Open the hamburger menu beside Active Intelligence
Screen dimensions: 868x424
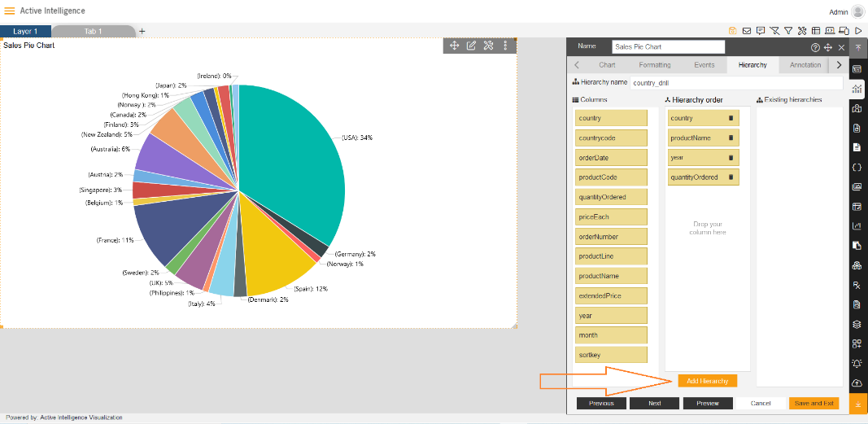(x=10, y=11)
